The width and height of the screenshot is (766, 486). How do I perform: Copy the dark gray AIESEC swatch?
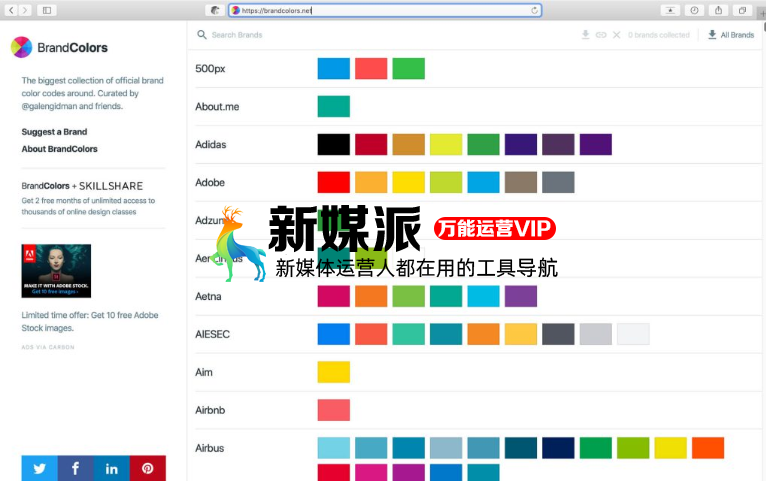558,335
